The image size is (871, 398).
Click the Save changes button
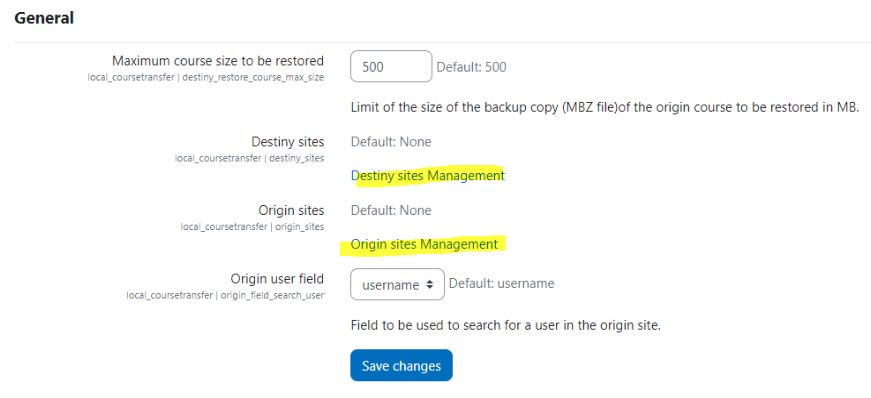coord(401,365)
